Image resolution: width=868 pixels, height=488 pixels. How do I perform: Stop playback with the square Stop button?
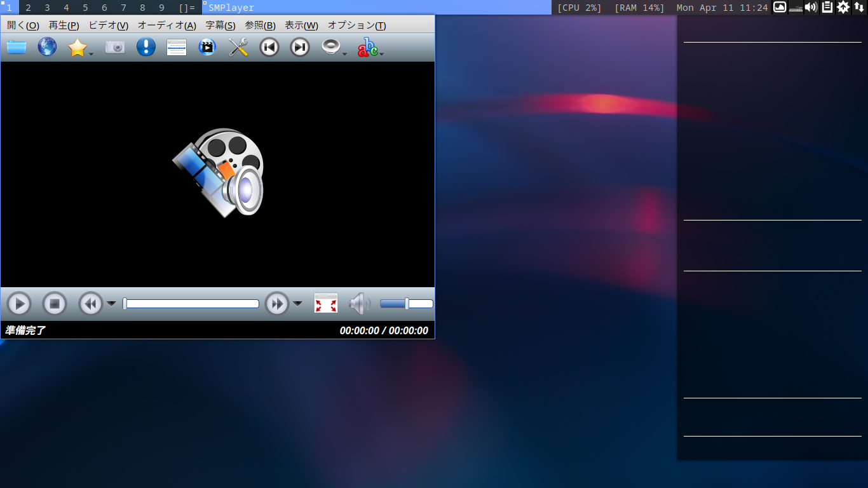click(55, 304)
